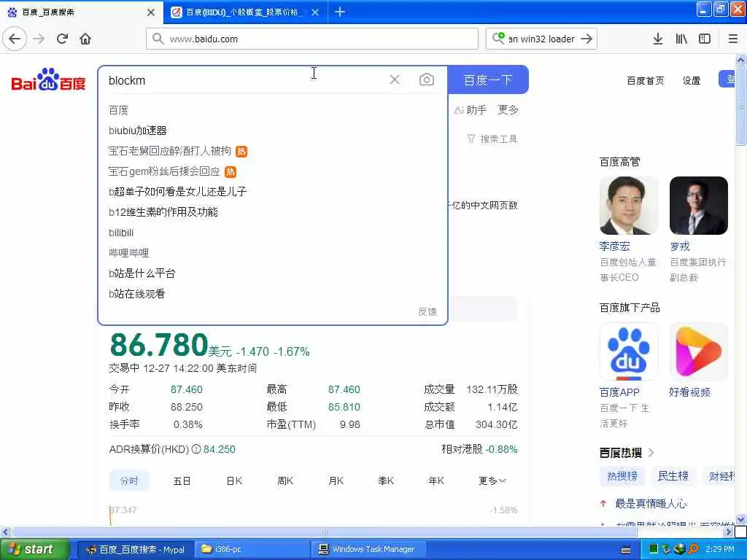
Task: Click the orange magnifier tray icon
Action: (x=694, y=549)
